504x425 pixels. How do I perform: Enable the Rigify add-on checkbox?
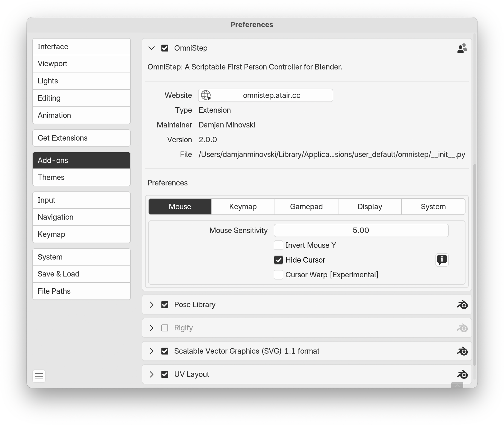point(165,328)
